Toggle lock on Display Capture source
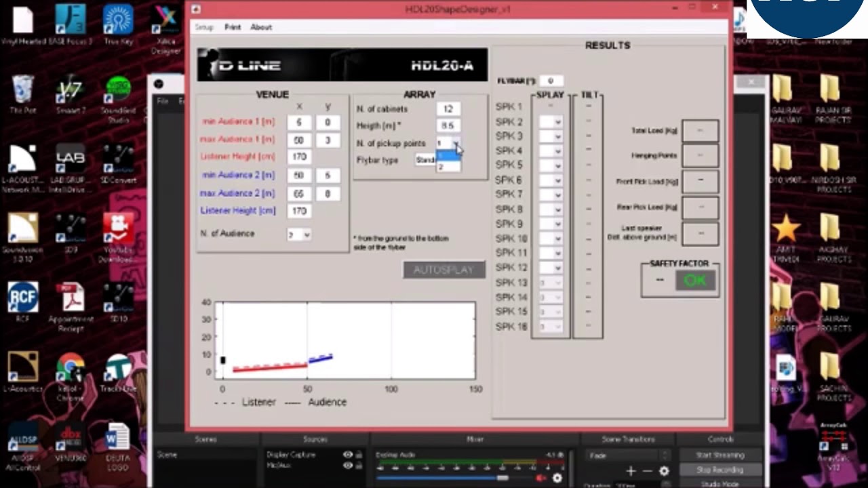This screenshot has width=868, height=488. point(359,455)
